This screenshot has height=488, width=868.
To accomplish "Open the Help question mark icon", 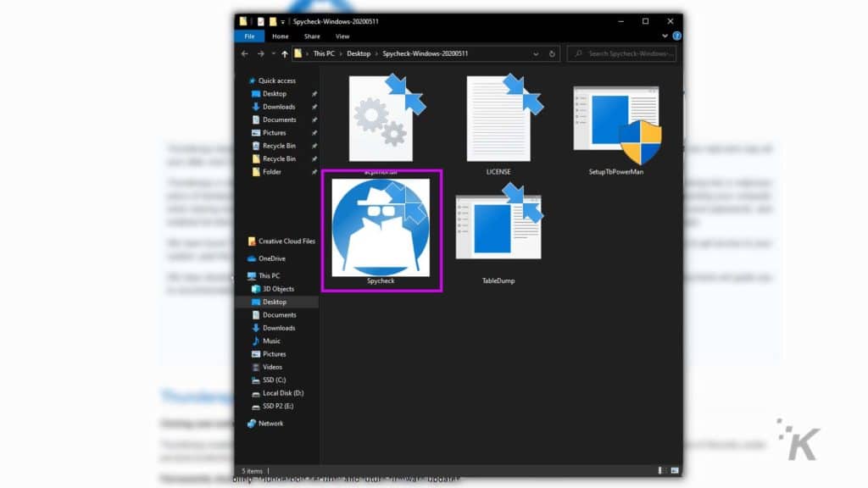I will pyautogui.click(x=676, y=36).
